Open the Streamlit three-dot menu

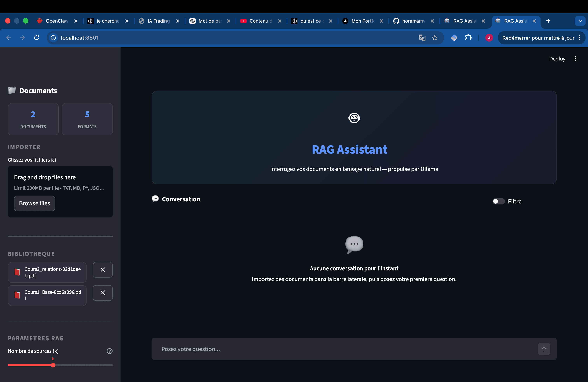[x=575, y=59]
